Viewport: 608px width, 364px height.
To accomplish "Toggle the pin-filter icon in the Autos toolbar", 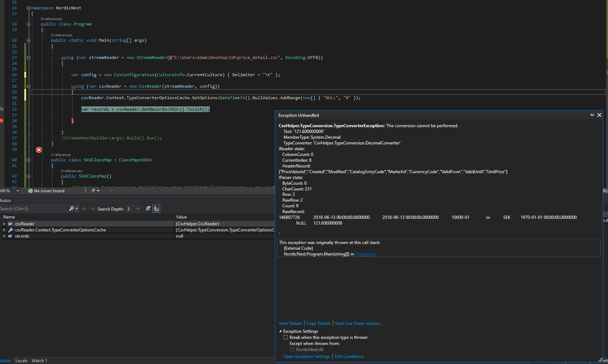I will tap(148, 208).
